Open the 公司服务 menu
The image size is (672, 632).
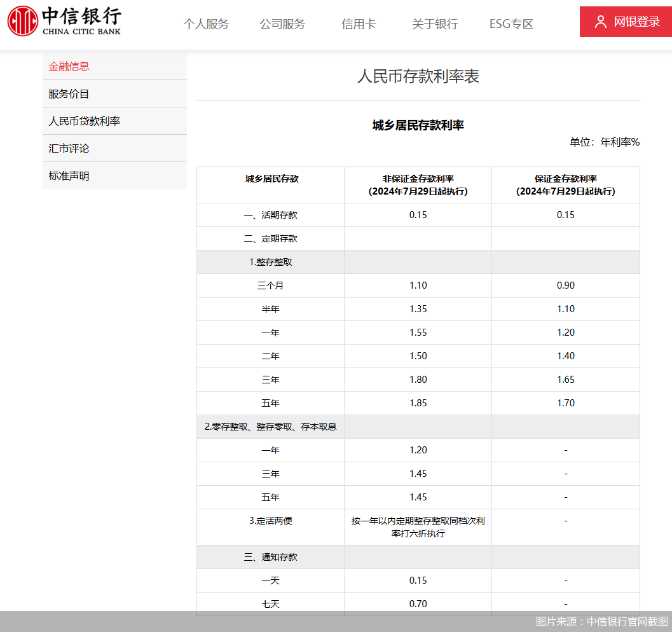point(282,24)
